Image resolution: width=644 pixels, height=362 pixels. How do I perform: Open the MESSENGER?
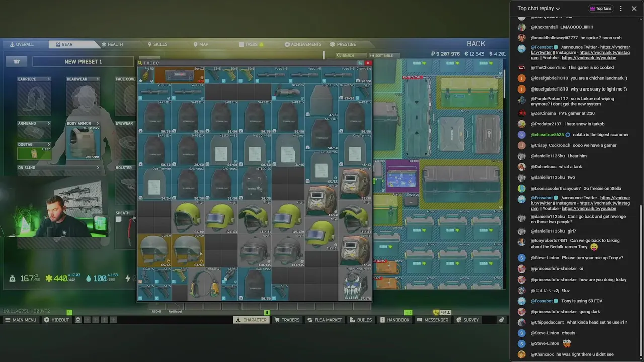433,320
